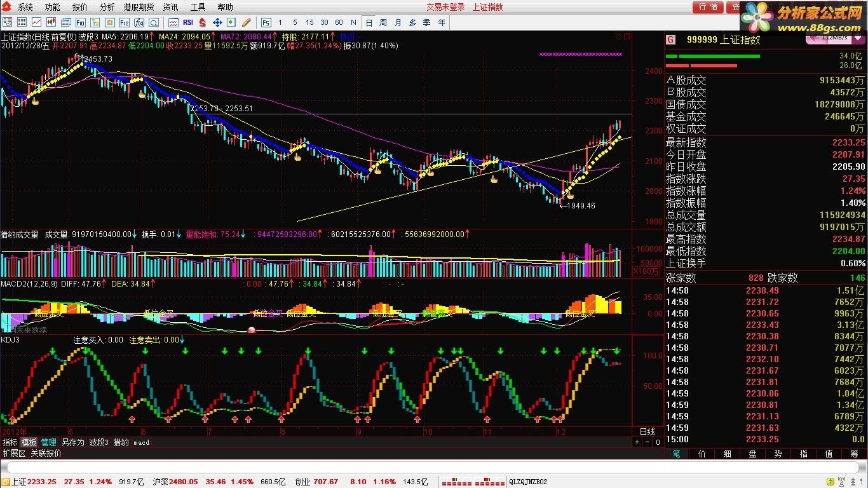Open the 分析 menu
This screenshot has width=868, height=488.
pos(107,7)
